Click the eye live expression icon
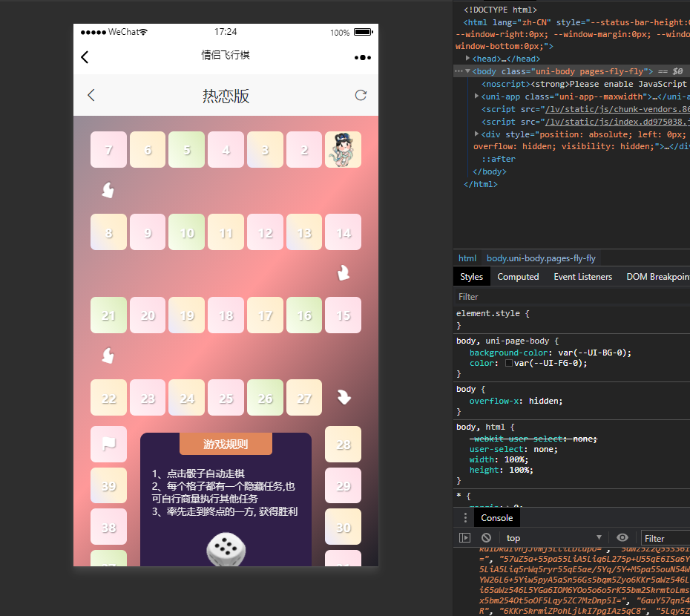 [x=622, y=538]
